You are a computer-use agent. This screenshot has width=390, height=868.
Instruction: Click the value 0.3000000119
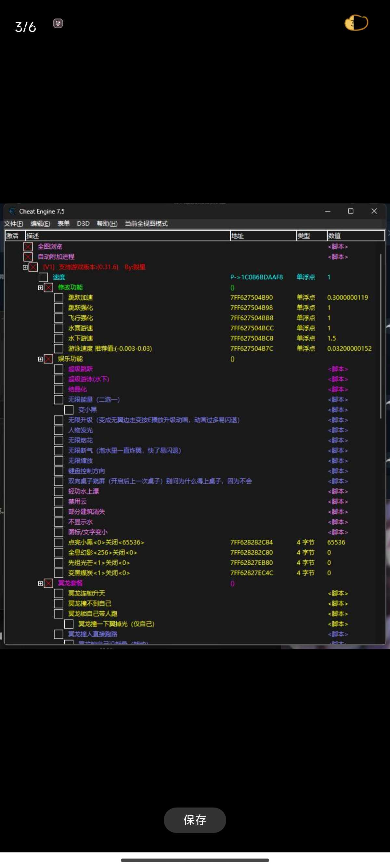(347, 297)
